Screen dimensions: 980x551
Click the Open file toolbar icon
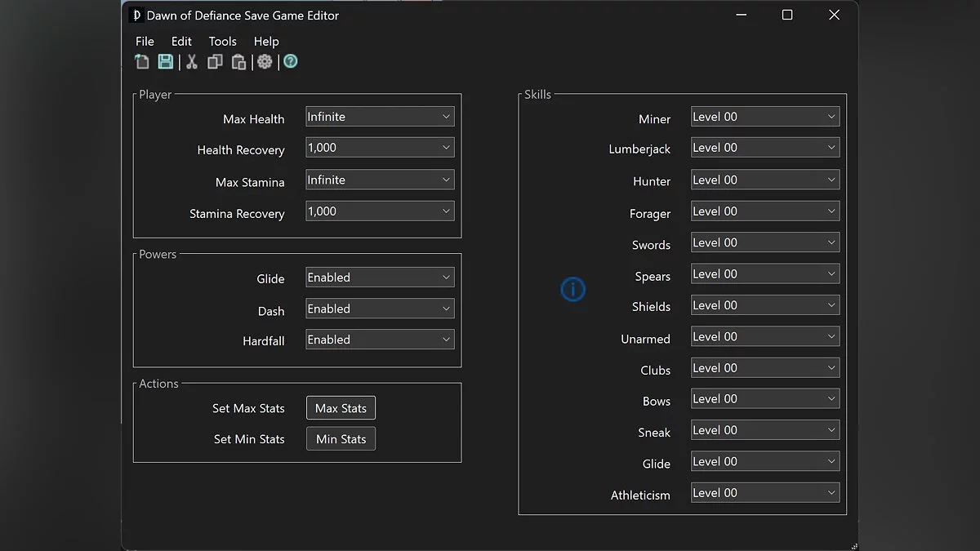pyautogui.click(x=142, y=62)
